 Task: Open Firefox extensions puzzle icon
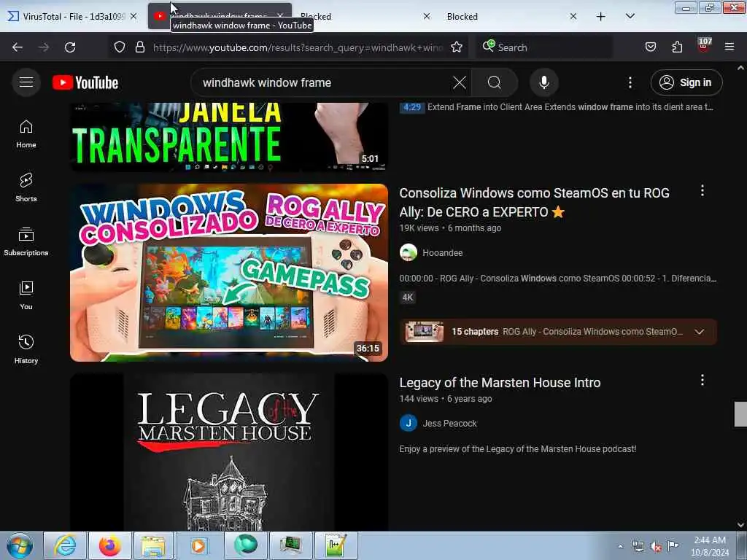tap(677, 47)
